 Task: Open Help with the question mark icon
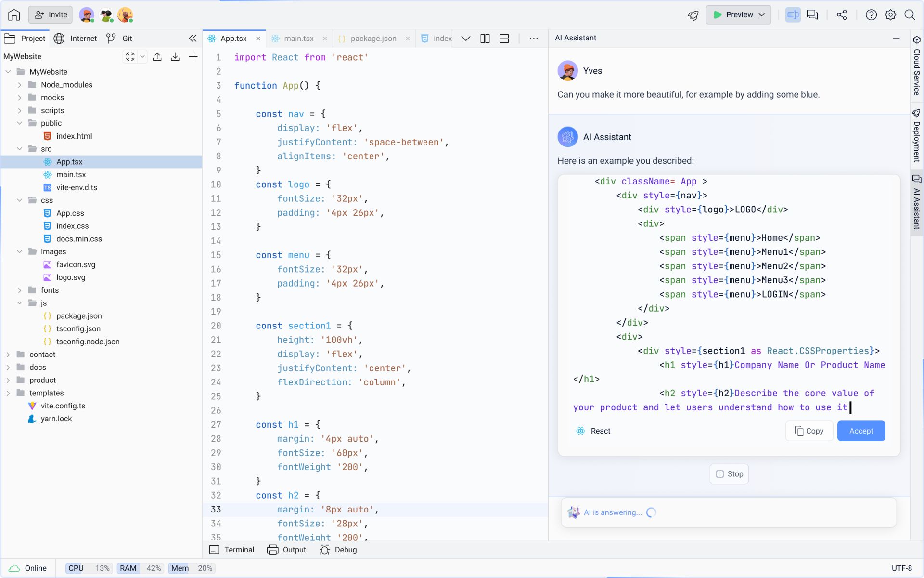pyautogui.click(x=872, y=15)
